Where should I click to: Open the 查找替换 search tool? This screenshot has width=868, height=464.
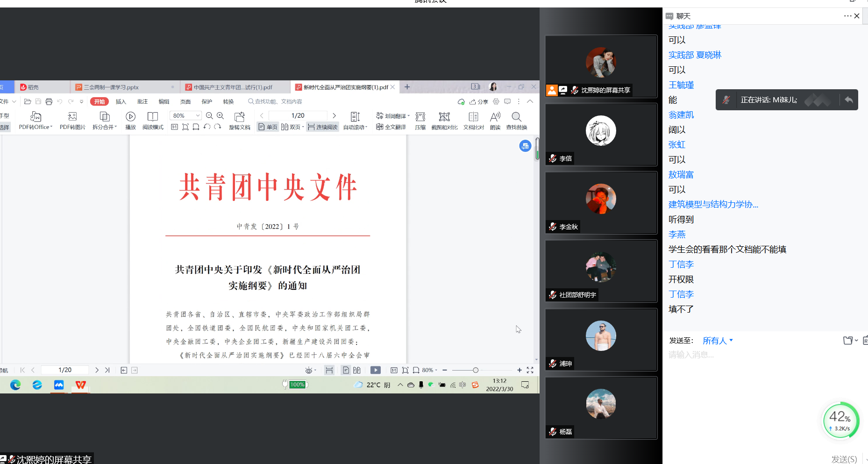click(x=516, y=116)
